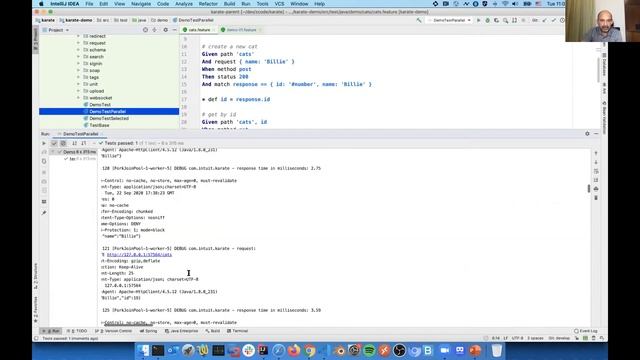Open Google Chrome from the Dock
Image resolution: width=640 pixels, height=360 pixels.
coord(309,350)
